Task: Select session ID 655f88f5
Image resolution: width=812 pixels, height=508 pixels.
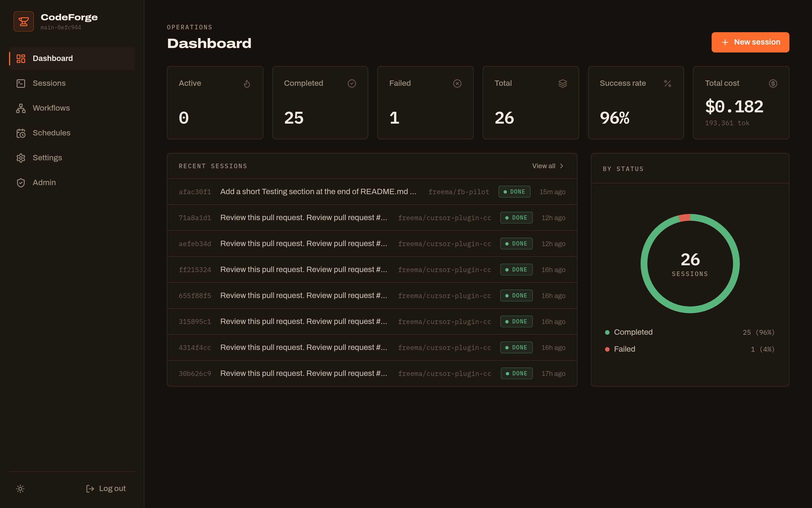Action: tap(195, 296)
